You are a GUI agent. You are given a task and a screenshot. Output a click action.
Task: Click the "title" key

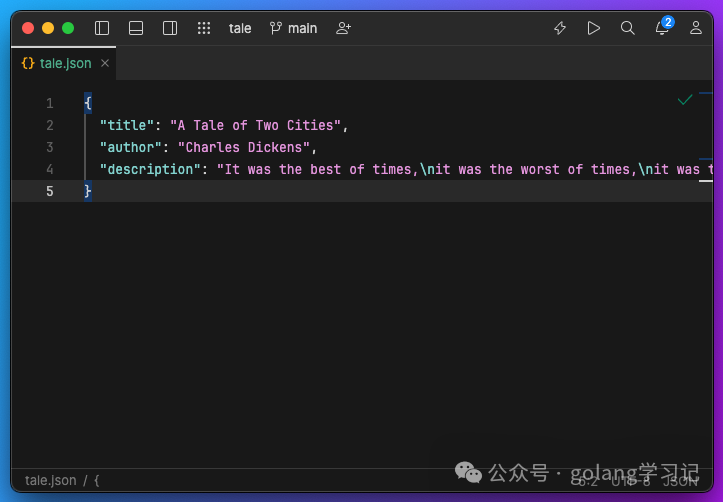coord(127,125)
